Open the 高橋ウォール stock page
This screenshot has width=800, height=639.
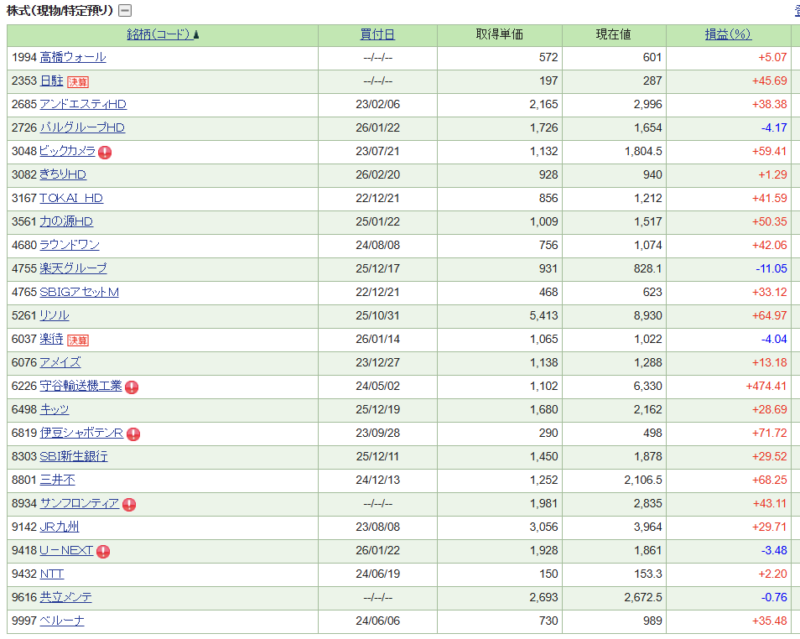[72, 58]
